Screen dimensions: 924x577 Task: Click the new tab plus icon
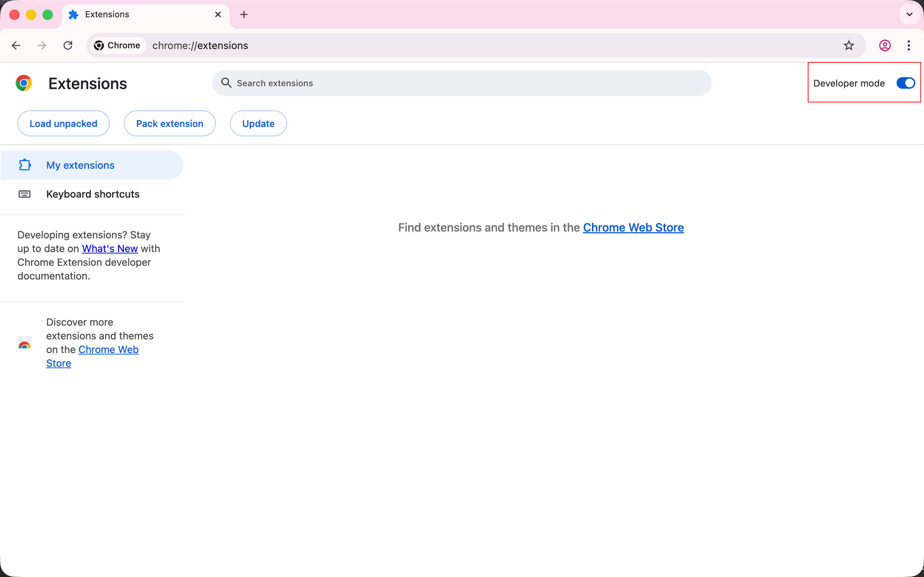(244, 14)
